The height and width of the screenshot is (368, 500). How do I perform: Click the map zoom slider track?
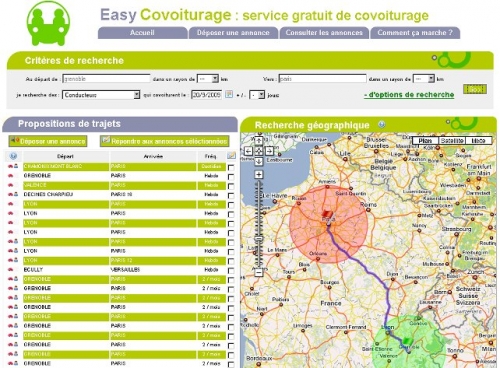[x=259, y=223]
